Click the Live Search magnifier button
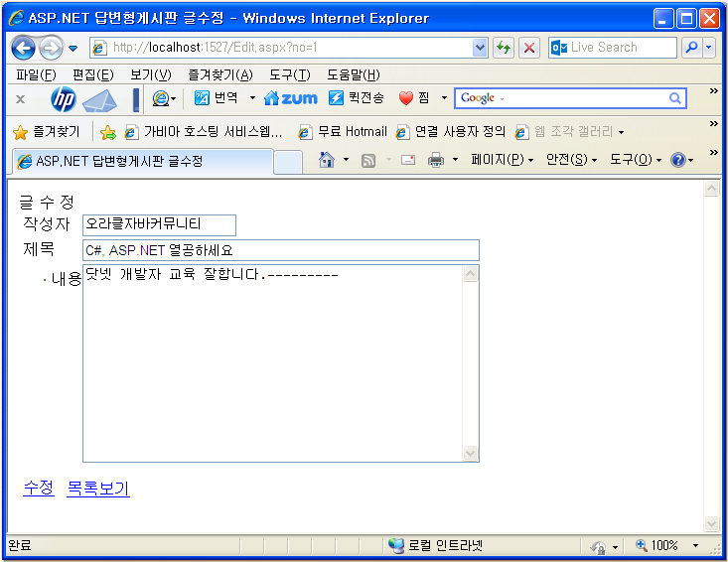 coord(692,48)
